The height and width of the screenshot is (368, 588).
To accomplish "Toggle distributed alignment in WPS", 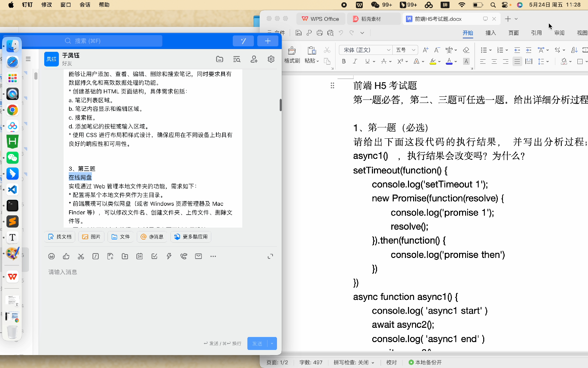I will click(528, 61).
